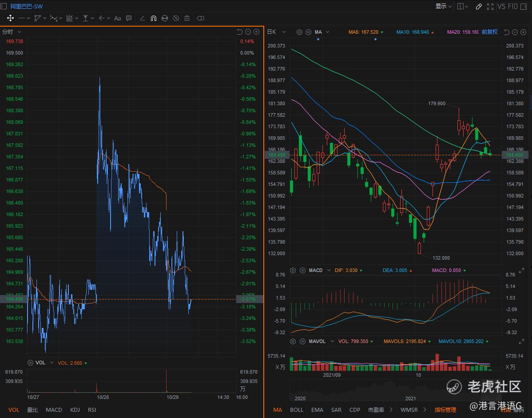The height and width of the screenshot is (418, 532).
Task: Remove the MACD indicator panel
Action: [x=302, y=271]
